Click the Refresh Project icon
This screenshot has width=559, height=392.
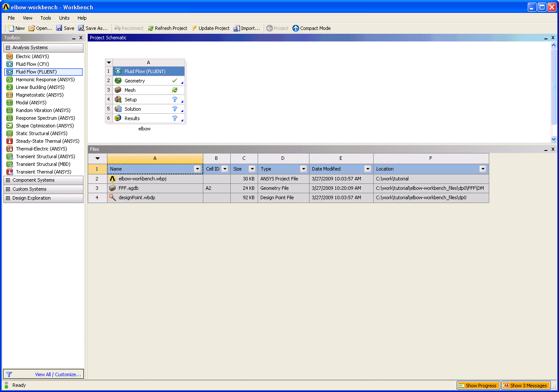point(151,28)
